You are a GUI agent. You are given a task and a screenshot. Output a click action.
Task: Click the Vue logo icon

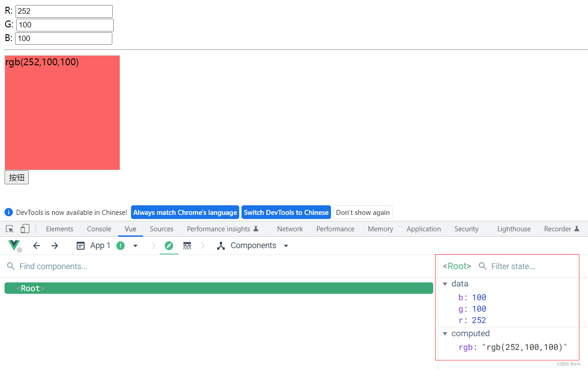click(14, 245)
